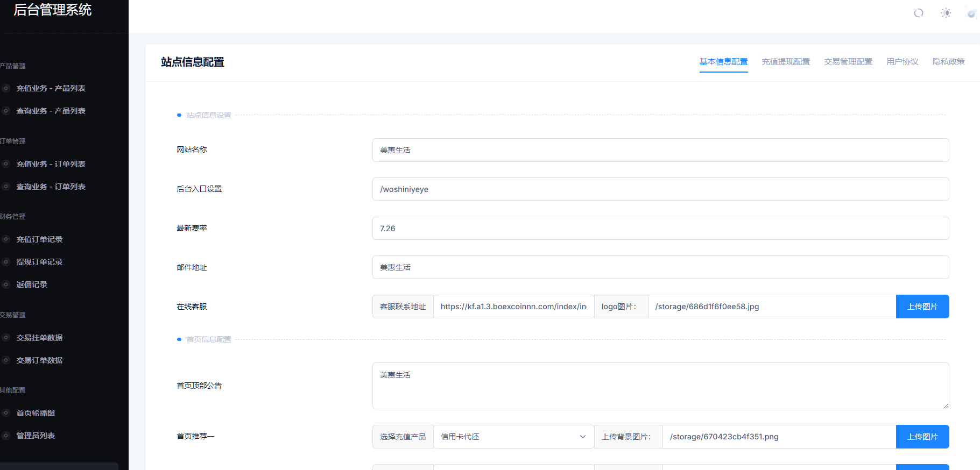Click the icon beside 交易挂单数据
This screenshot has width=980, height=470.
point(6,338)
